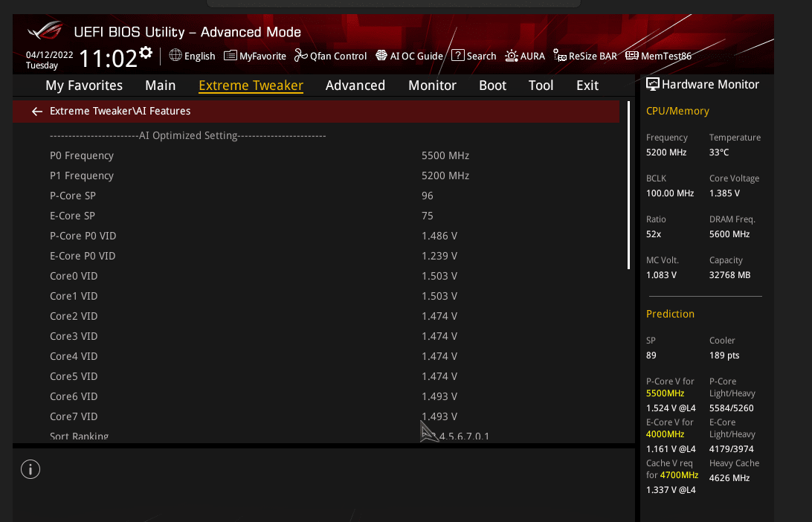This screenshot has height=522, width=812.
Task: Click the Search toolbar label
Action: (482, 56)
